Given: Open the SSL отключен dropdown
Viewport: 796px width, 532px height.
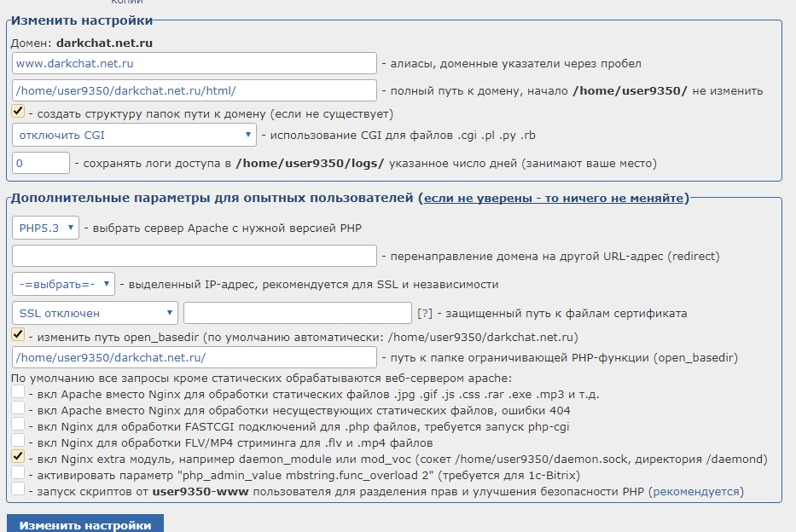Looking at the screenshot, I should click(x=95, y=313).
